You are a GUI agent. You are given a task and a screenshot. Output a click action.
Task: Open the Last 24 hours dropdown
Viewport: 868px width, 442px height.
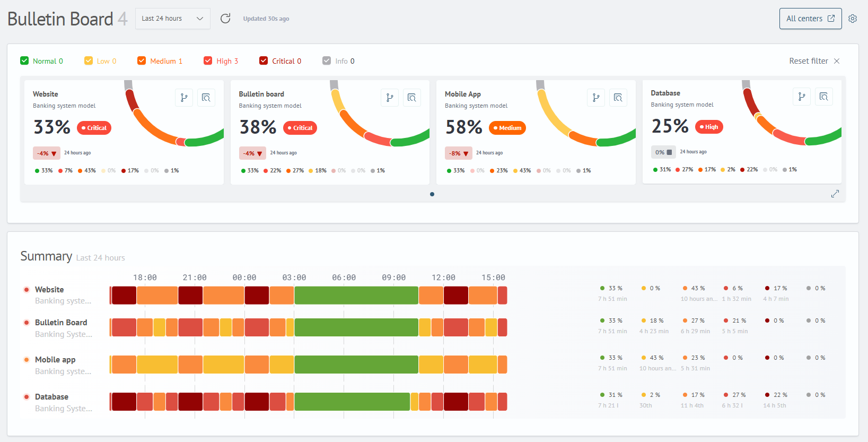click(173, 19)
